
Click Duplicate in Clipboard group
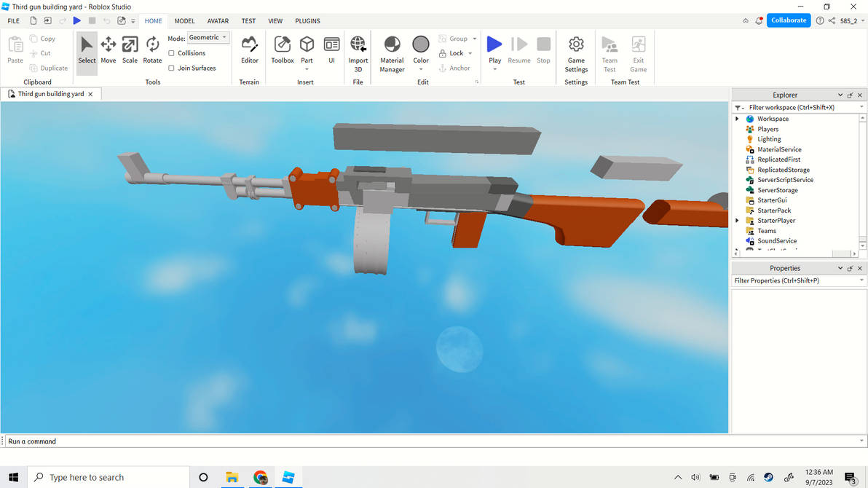point(49,68)
